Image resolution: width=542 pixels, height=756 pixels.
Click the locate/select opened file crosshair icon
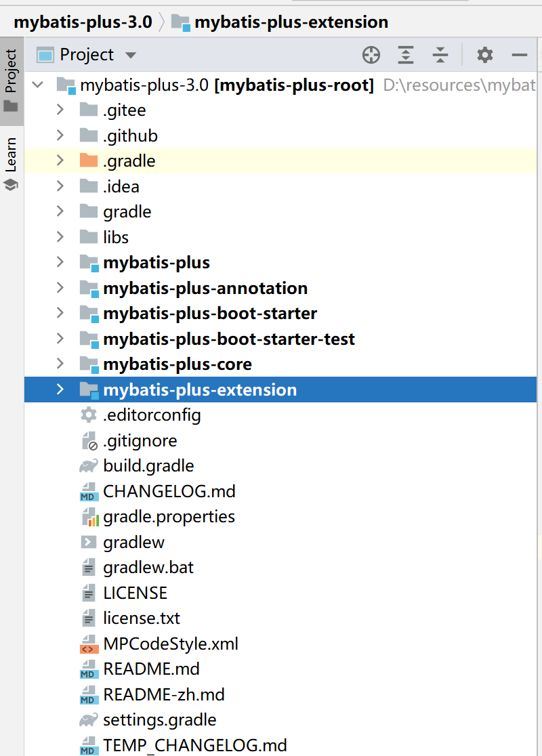pos(371,55)
